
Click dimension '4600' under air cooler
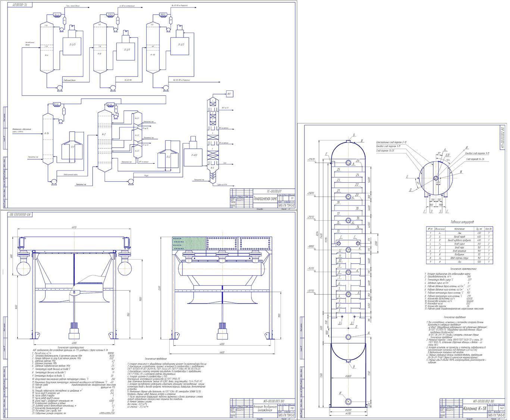(x=222, y=352)
